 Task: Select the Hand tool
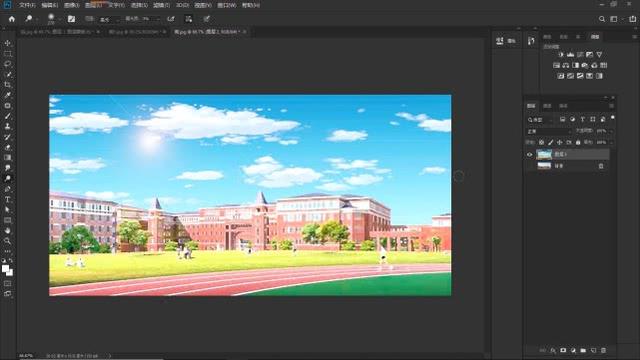[7, 231]
